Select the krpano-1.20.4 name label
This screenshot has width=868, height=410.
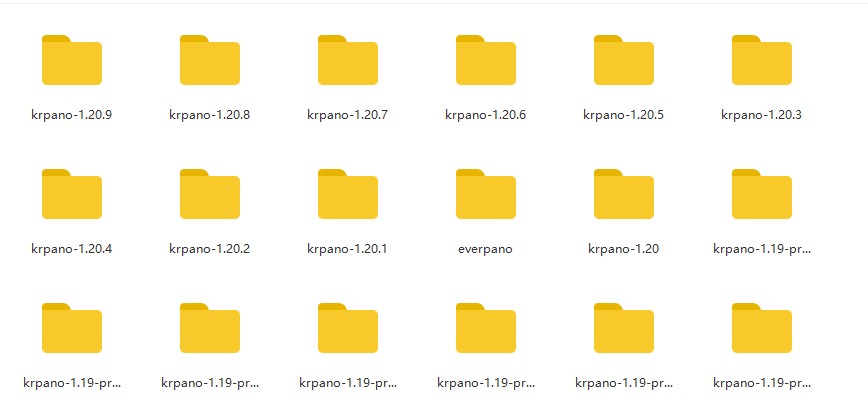point(71,249)
